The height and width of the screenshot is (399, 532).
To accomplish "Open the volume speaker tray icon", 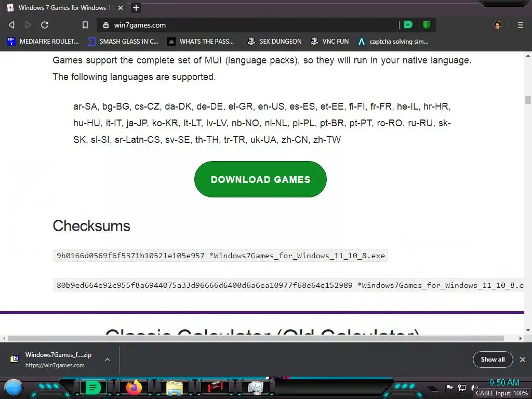I will click(474, 388).
